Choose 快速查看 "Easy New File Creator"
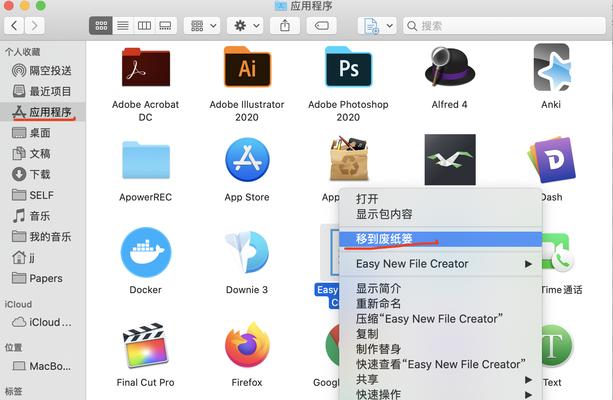 [x=440, y=364]
